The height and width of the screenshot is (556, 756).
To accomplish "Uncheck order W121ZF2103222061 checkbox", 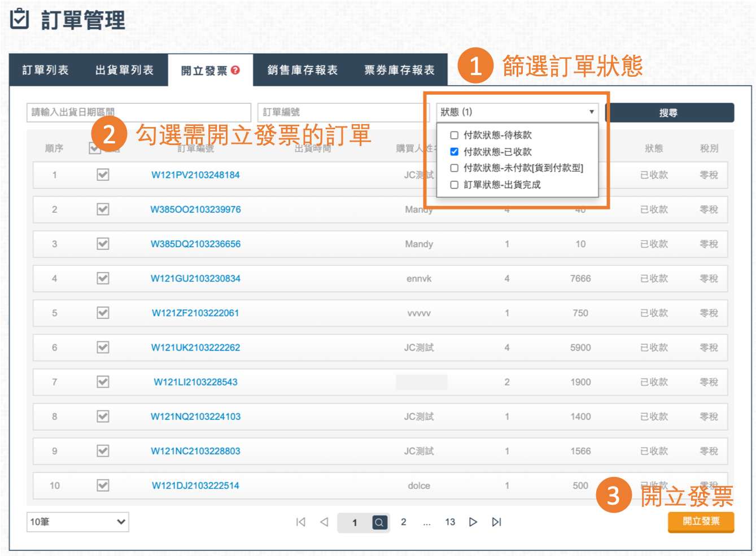I will point(103,313).
